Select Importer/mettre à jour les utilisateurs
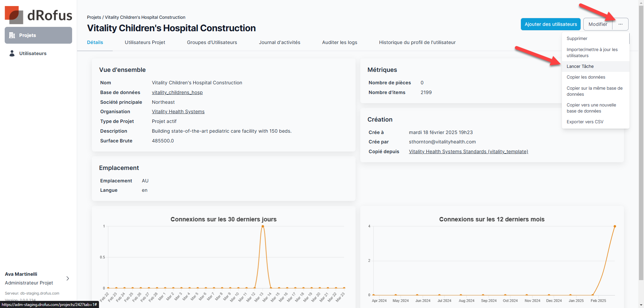Viewport: 644px width, 308px height. (592, 53)
